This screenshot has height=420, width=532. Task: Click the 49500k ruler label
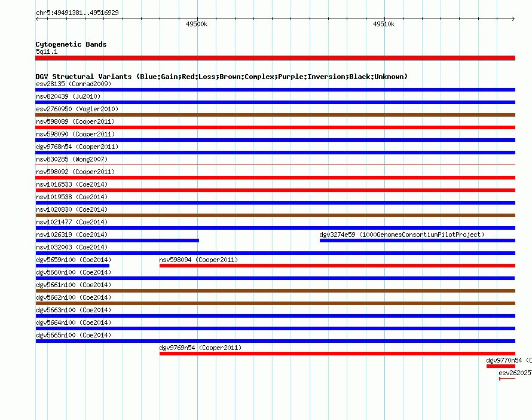197,24
